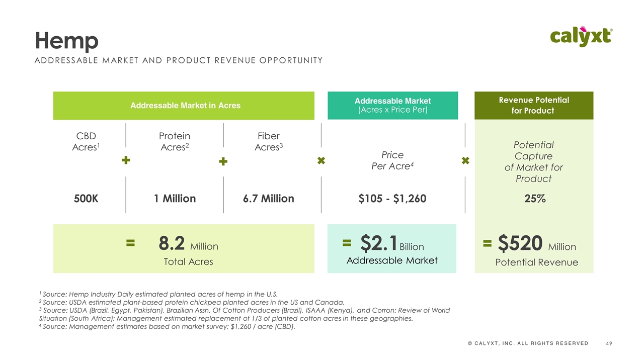
Task: Click the 8.2 Million total figure
Action: [x=189, y=244]
